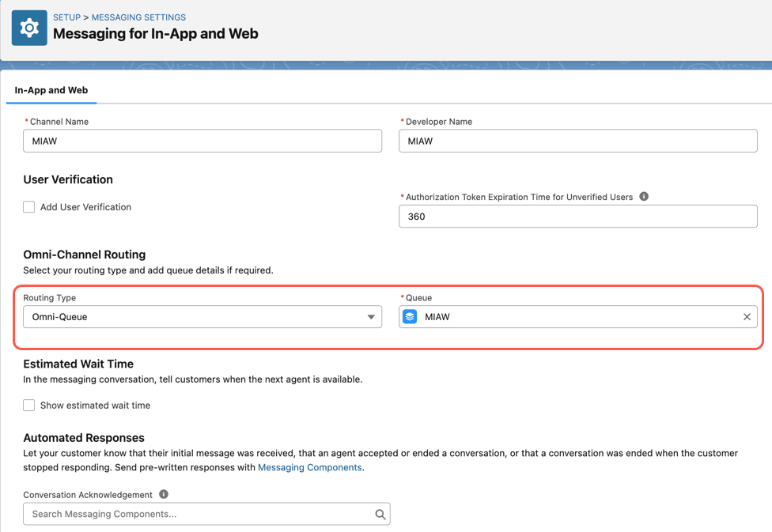Edit the Authorization Token Expiration Time value

click(577, 216)
